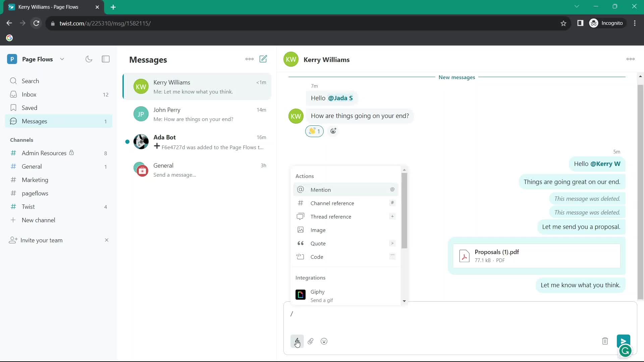Select Messages in sidebar
Image resolution: width=644 pixels, height=362 pixels.
point(59,121)
